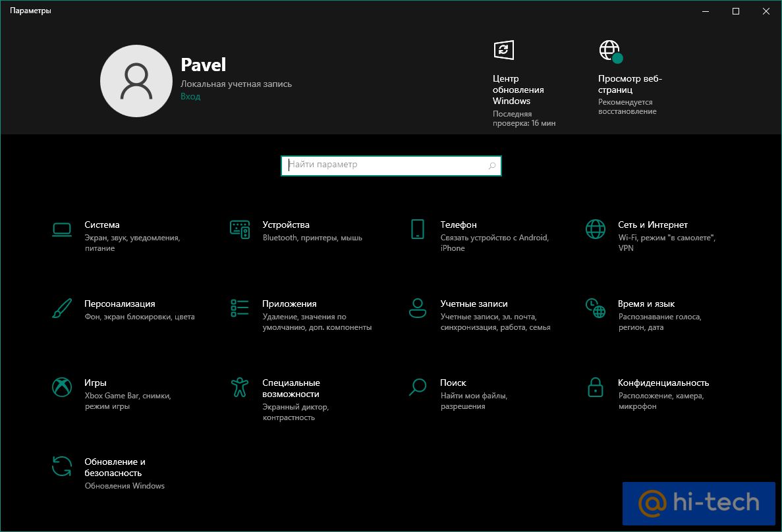This screenshot has width=782, height=532.
Task: Click the Связать устройство с Android description
Action: click(495, 243)
